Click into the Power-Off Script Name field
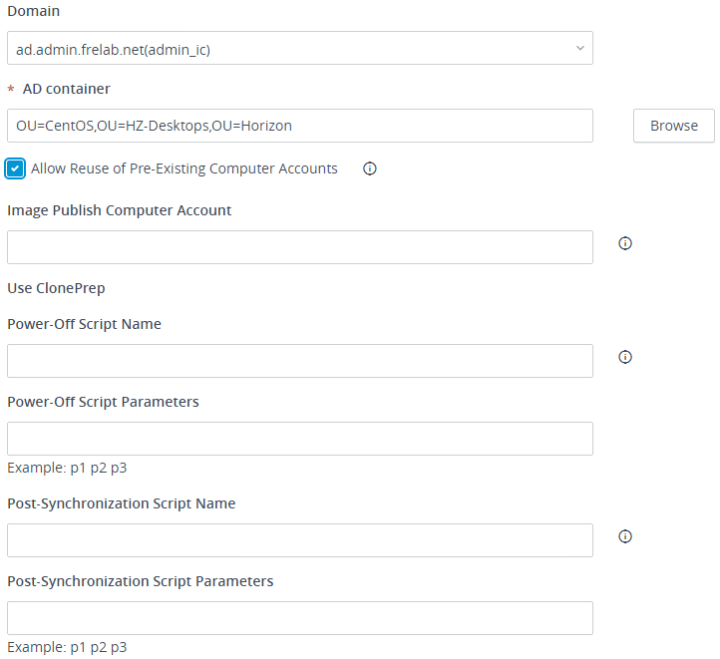720x659 pixels. coord(299,361)
